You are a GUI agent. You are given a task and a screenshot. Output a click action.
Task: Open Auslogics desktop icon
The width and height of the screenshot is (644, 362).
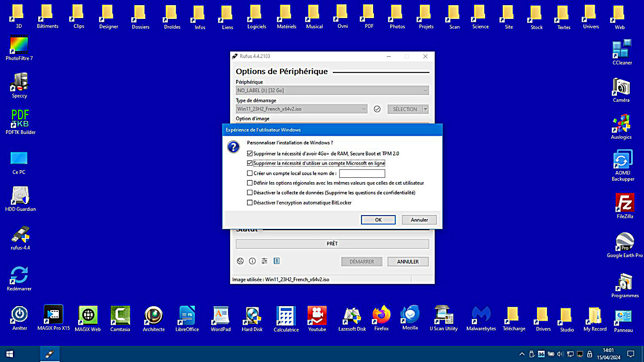(621, 127)
